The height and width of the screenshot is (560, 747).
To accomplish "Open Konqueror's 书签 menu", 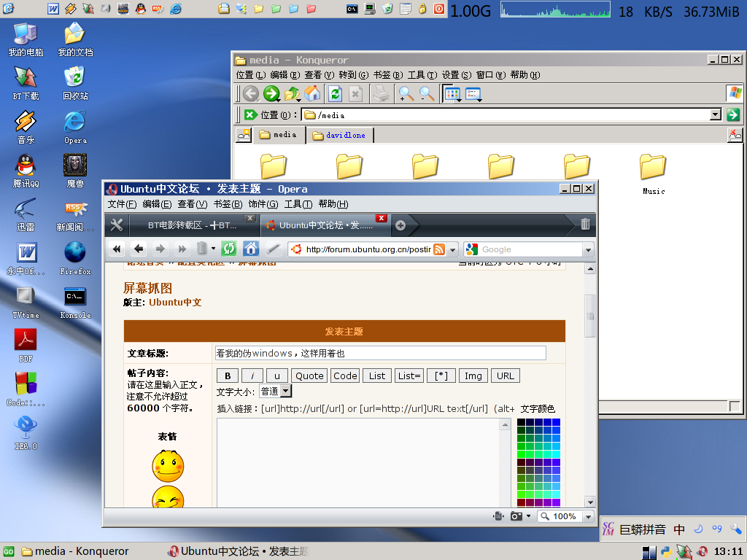I will (388, 75).
